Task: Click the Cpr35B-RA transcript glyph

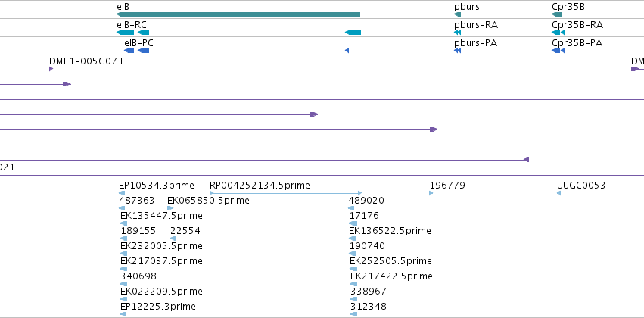Action: [558, 33]
